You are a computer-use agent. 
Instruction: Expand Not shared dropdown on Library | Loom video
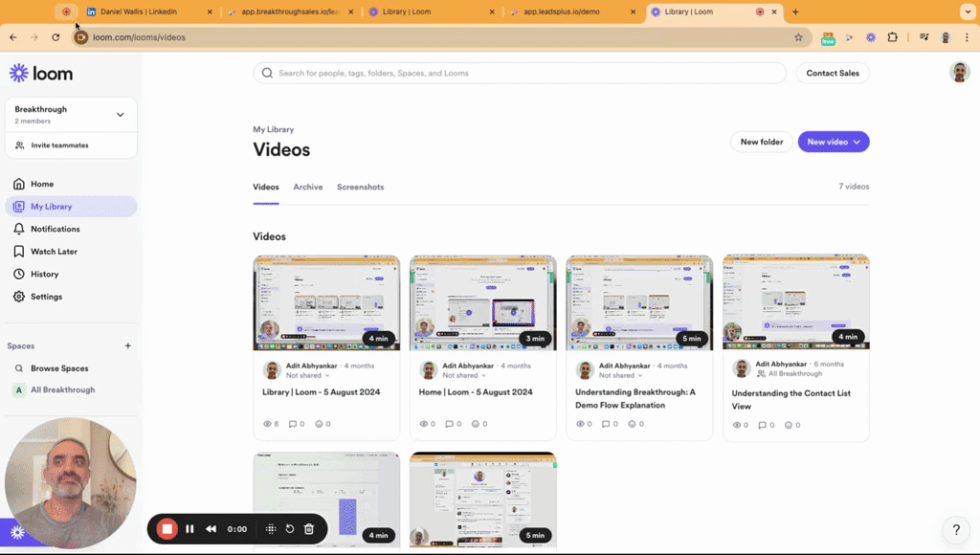point(307,376)
